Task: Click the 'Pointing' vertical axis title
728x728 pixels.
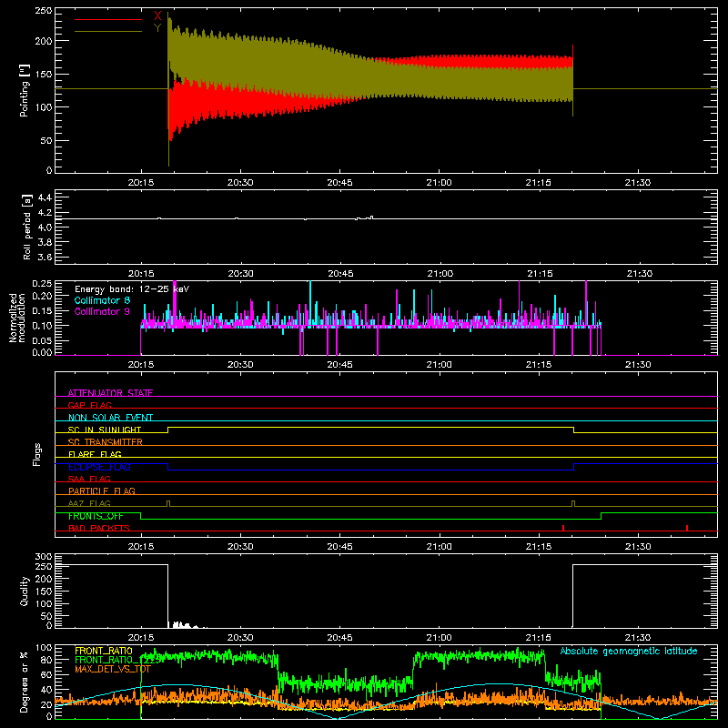Action: click(25, 90)
